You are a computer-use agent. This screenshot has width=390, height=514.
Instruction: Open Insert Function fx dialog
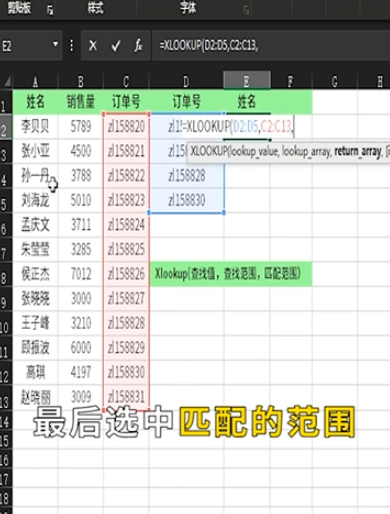pos(138,45)
